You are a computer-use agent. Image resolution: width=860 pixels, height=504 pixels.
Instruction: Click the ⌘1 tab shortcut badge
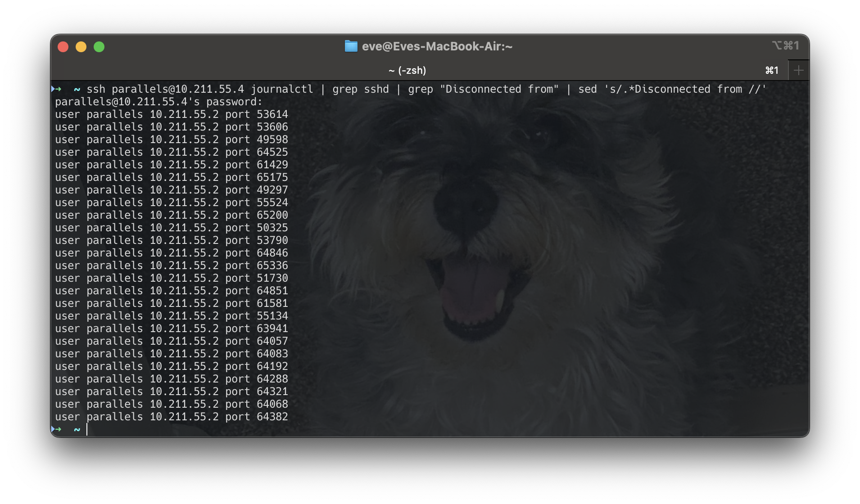click(x=772, y=70)
